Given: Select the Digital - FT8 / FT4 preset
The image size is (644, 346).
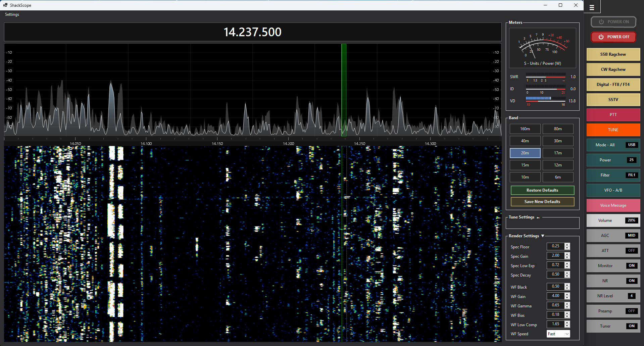Looking at the screenshot, I should click(x=613, y=85).
